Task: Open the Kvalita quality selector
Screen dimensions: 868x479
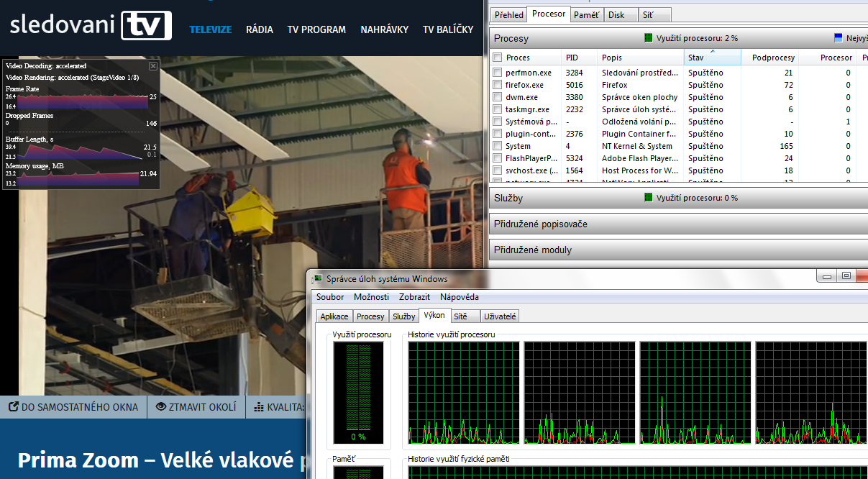Action: pos(279,407)
